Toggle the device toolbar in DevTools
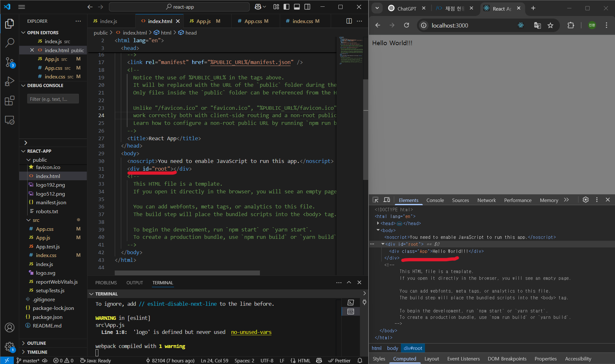This screenshot has height=364, width=615. [x=387, y=200]
